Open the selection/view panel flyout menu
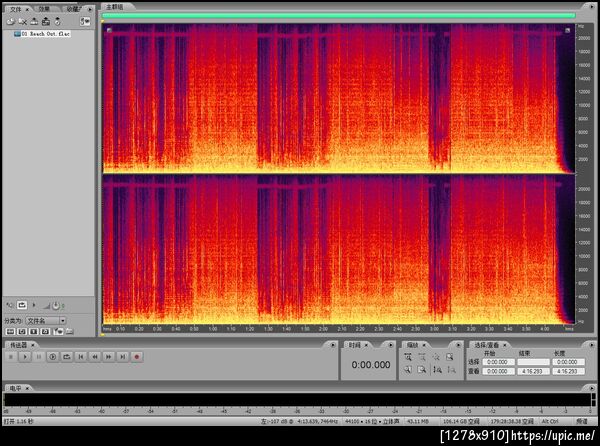The width and height of the screenshot is (600, 446). pyautogui.click(x=591, y=345)
